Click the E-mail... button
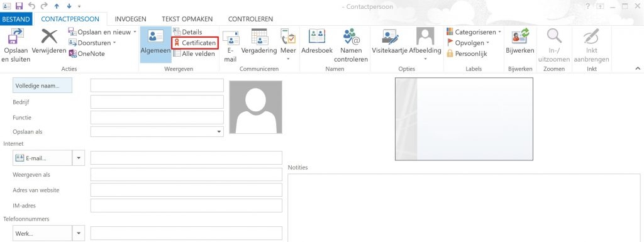The width and height of the screenshot is (644, 242). [x=42, y=158]
